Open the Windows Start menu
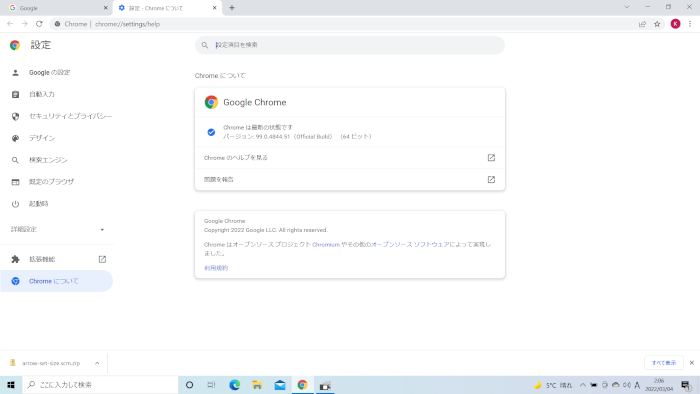700x394 pixels. click(x=11, y=385)
